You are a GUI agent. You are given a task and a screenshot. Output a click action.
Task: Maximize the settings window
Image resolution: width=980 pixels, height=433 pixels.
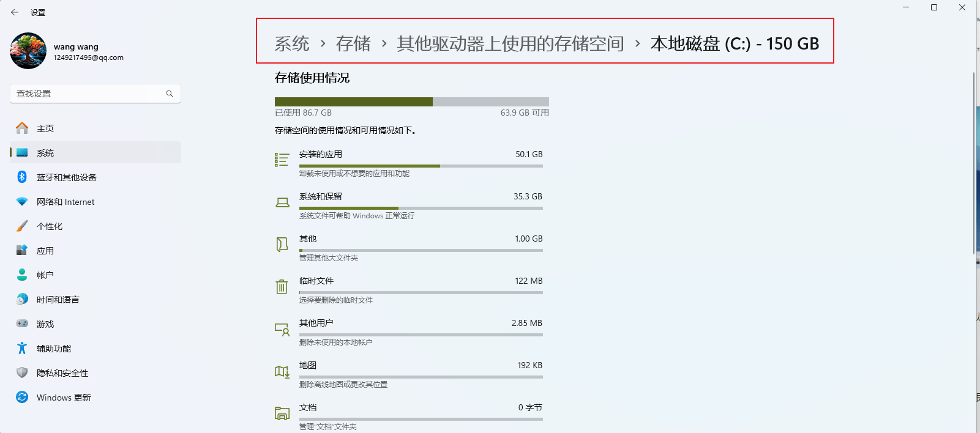(x=934, y=7)
